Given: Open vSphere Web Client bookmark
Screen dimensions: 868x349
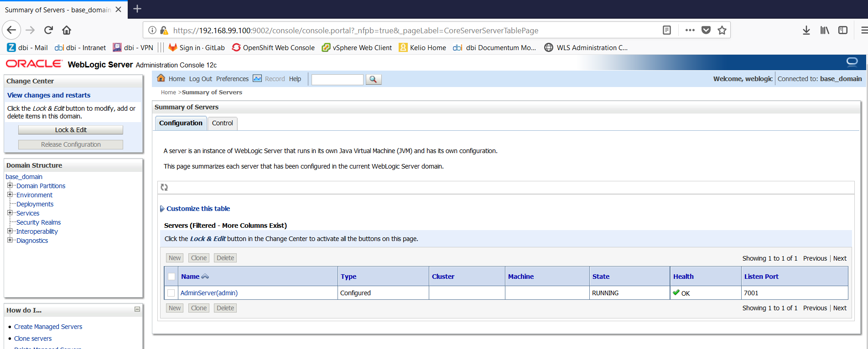Looking at the screenshot, I should pos(357,47).
